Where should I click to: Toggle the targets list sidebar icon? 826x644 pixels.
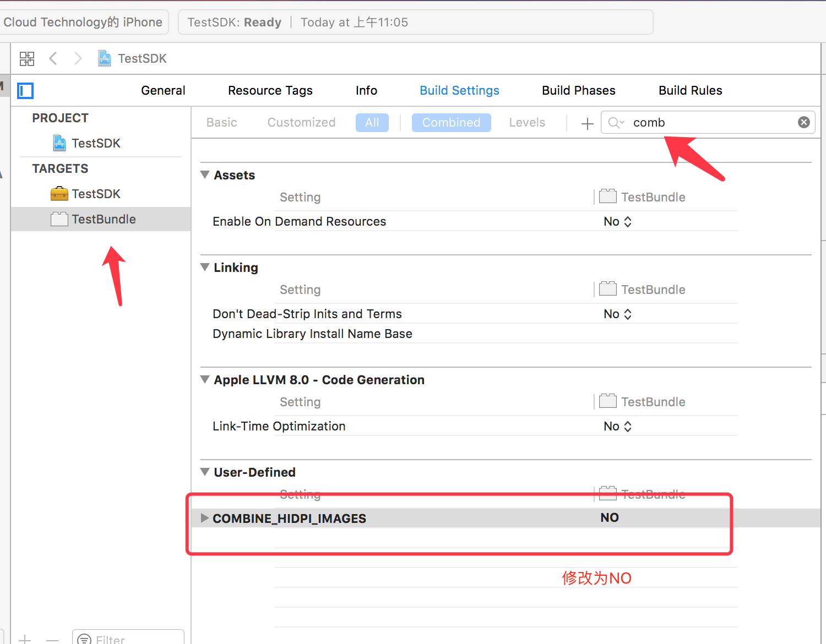(25, 90)
